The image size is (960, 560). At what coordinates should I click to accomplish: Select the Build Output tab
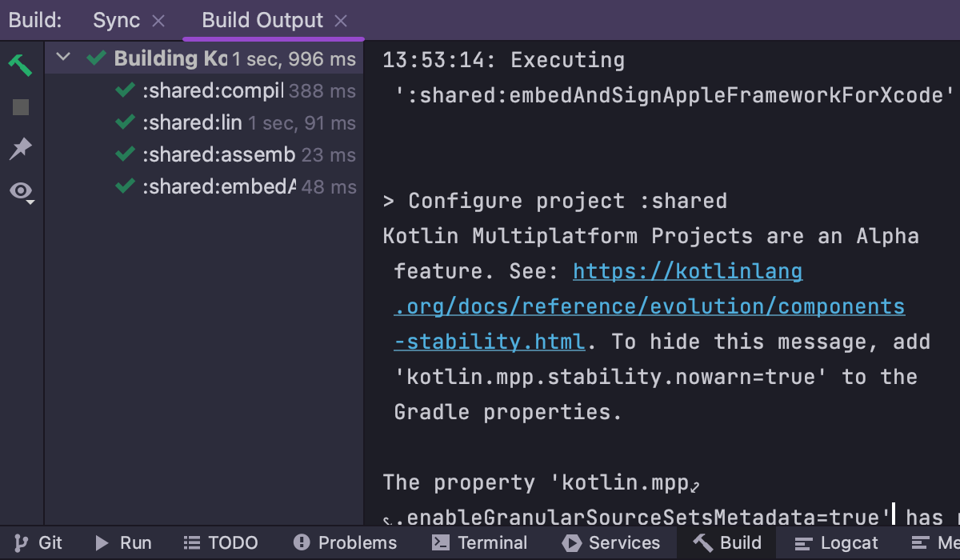click(262, 21)
